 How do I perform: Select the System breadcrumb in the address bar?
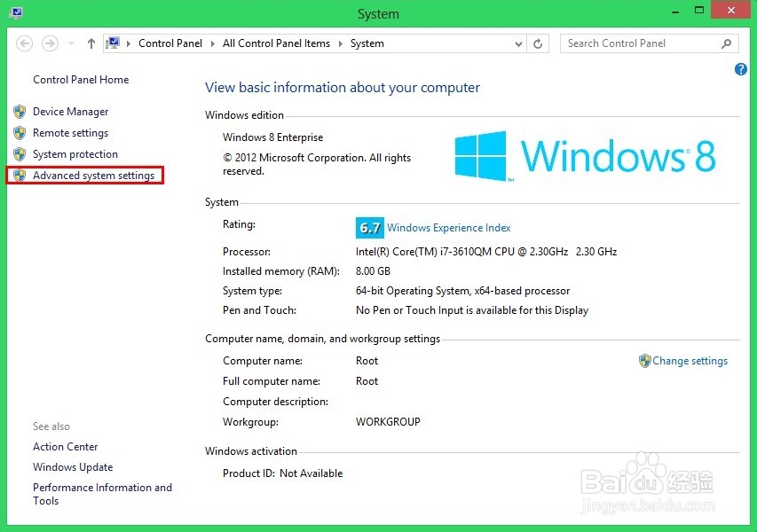point(367,43)
